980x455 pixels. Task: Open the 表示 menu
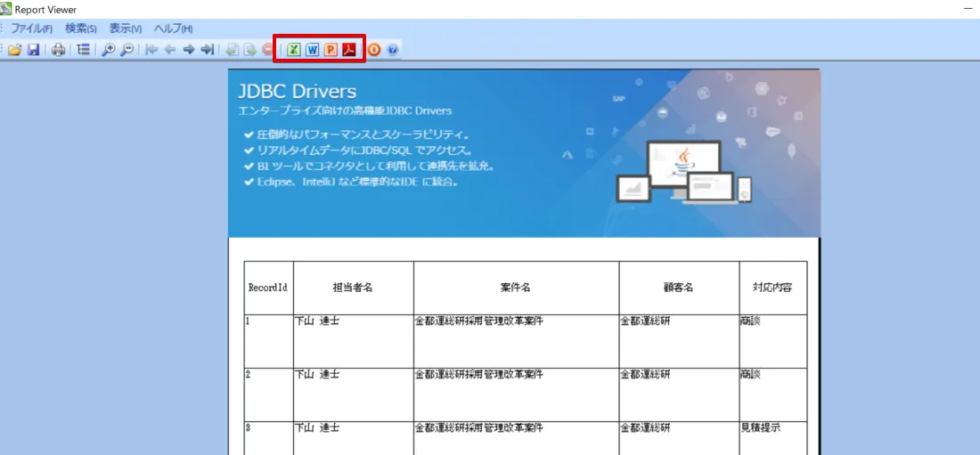[x=126, y=28]
